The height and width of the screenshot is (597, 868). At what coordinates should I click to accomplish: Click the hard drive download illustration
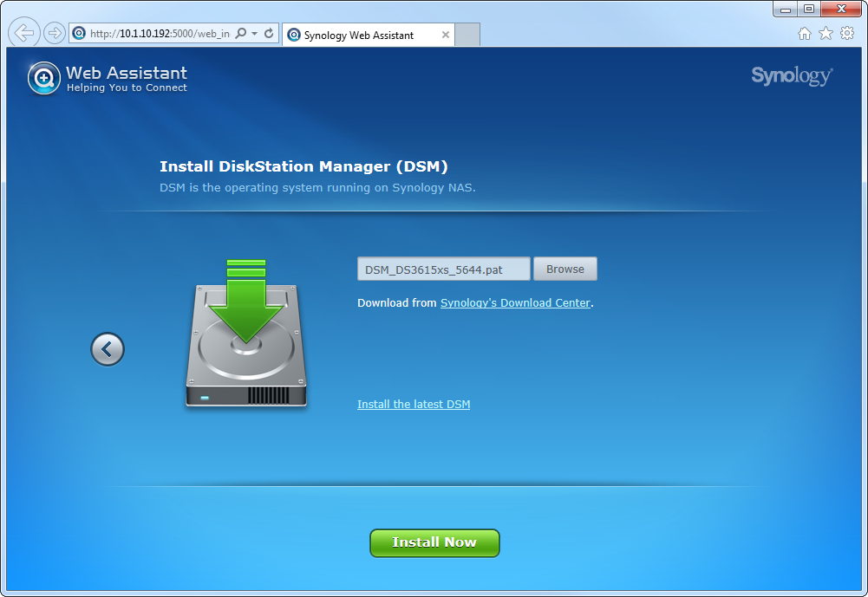coord(245,333)
